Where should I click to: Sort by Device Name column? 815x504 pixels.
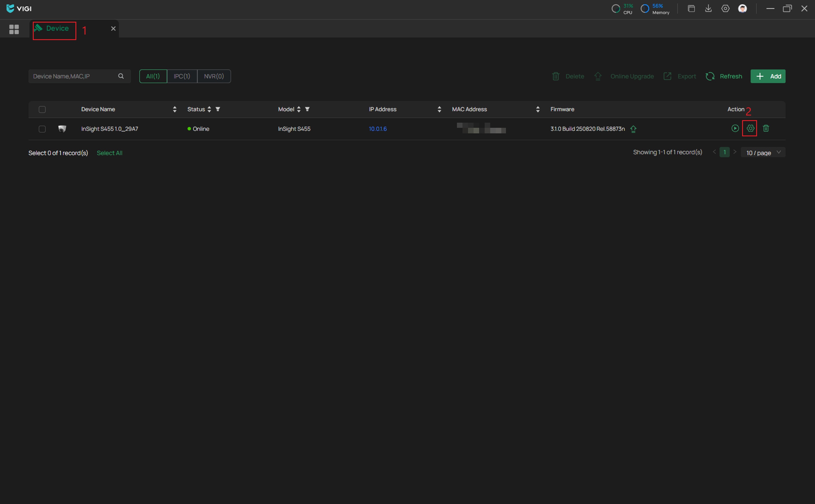(175, 109)
